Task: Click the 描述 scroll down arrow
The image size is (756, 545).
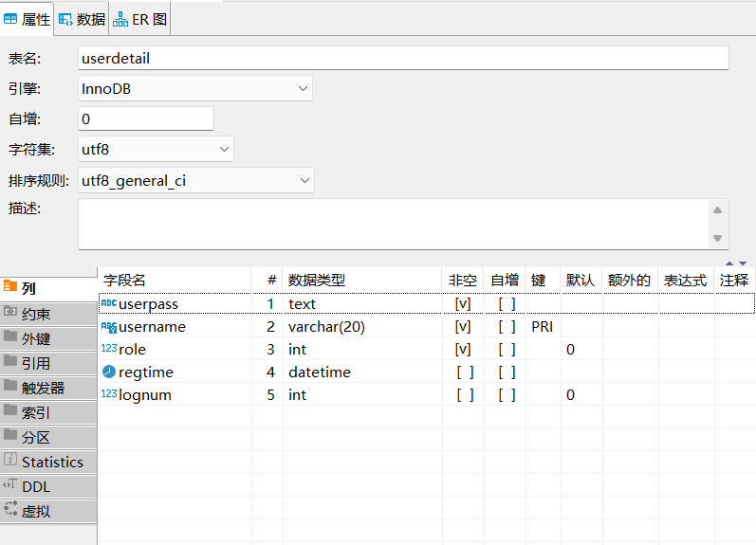Action: click(x=717, y=238)
